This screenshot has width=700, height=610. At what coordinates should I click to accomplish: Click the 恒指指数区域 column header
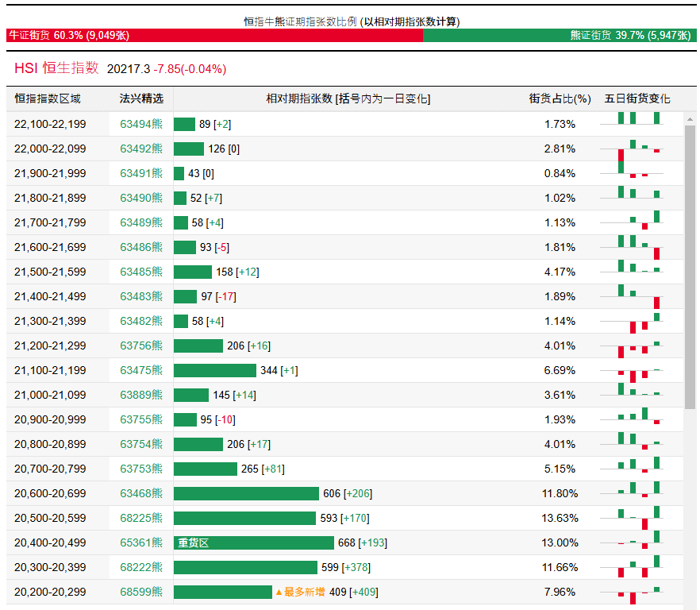click(x=48, y=98)
